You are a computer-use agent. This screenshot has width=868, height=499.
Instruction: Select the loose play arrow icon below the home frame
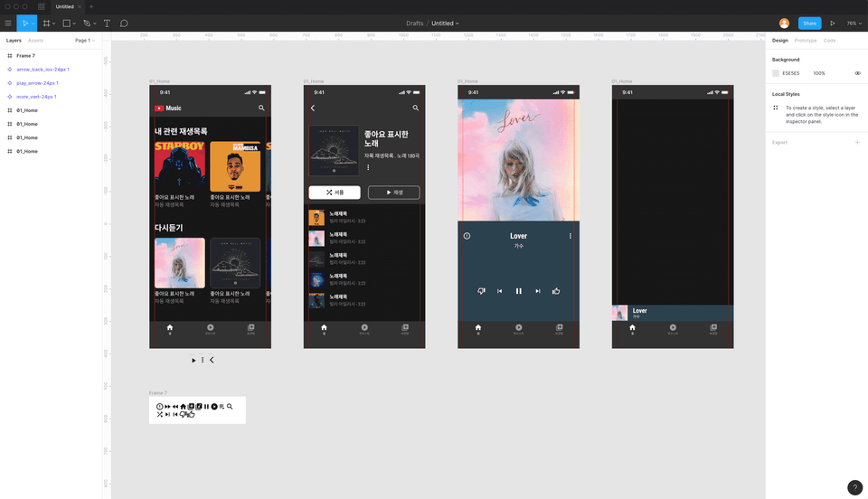click(x=193, y=360)
